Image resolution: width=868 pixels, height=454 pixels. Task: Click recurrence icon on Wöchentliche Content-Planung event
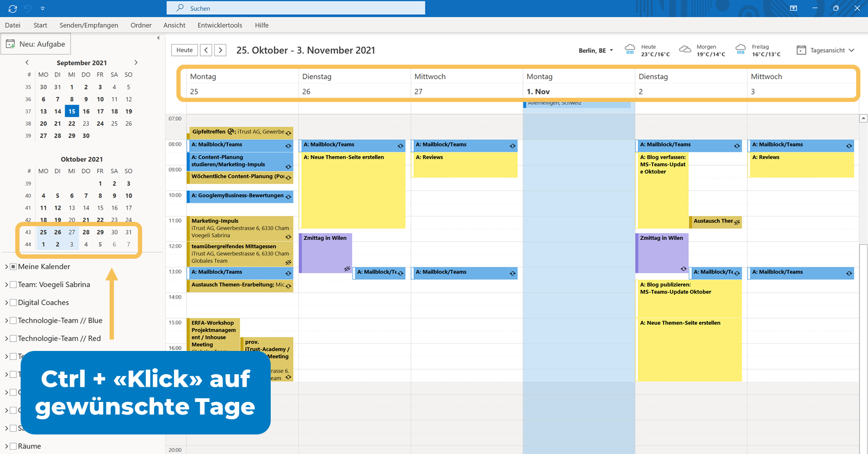pyautogui.click(x=289, y=178)
